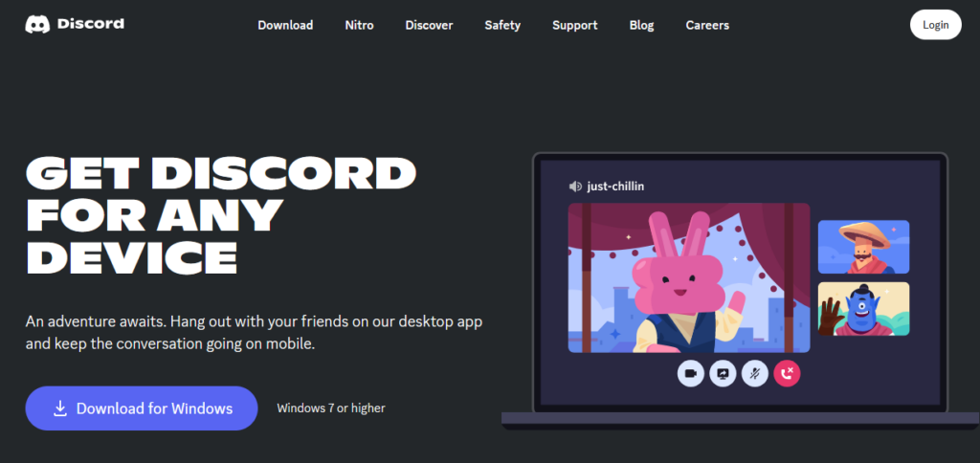Click the red hang-up call icon
Viewport: 980px width, 463px height.
pos(787,374)
